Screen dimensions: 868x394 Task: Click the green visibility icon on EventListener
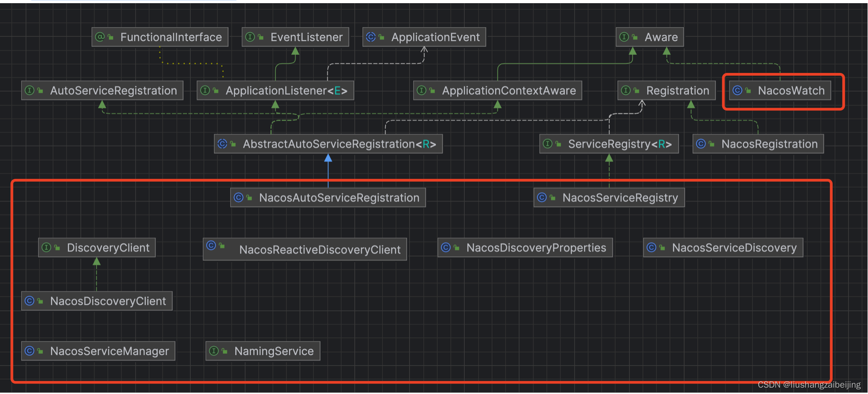(x=261, y=37)
